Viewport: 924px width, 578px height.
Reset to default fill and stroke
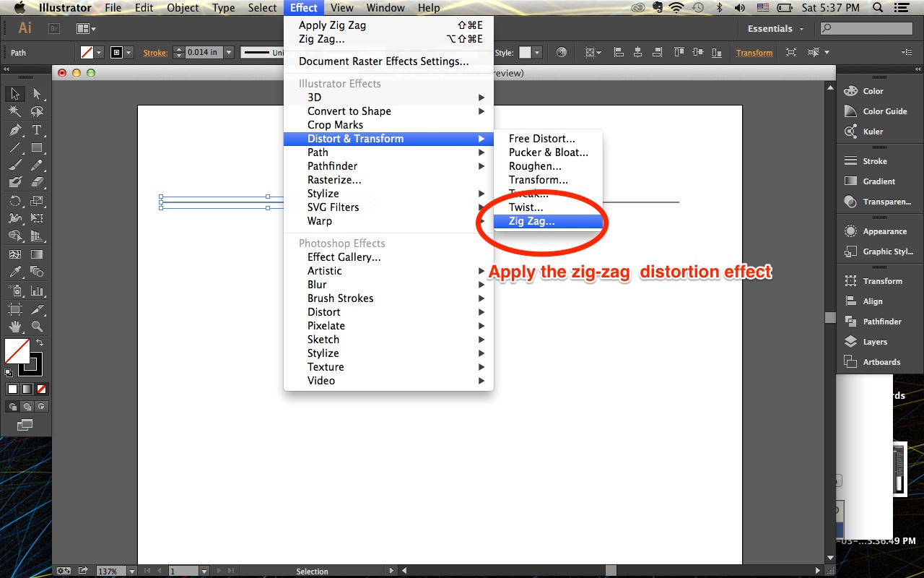point(9,372)
